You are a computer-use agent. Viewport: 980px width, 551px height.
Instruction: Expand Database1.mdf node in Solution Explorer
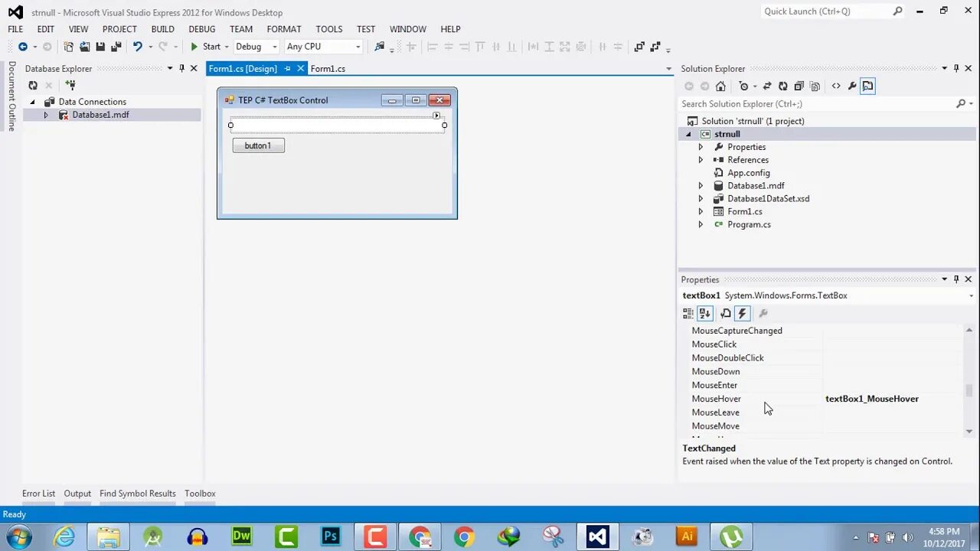tap(700, 186)
